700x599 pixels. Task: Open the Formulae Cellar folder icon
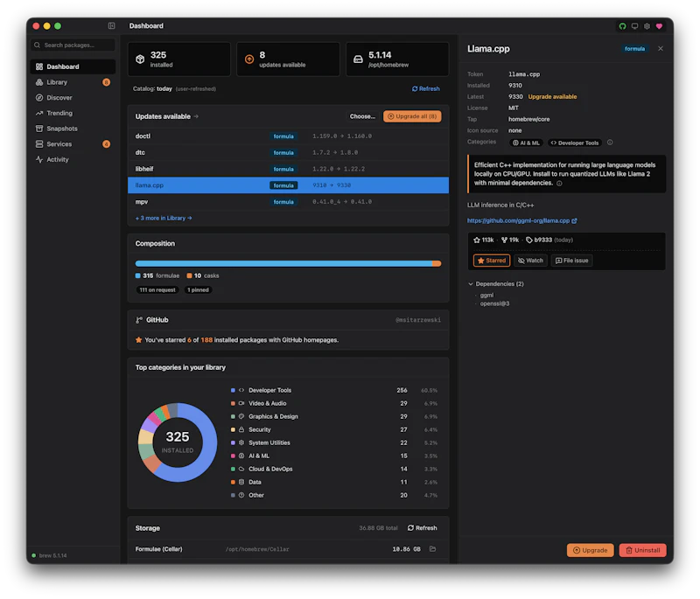coord(432,548)
